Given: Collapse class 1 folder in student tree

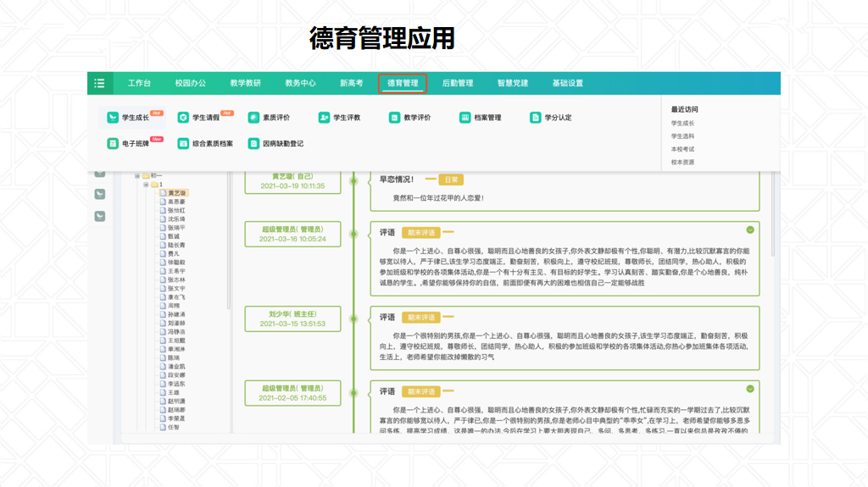Looking at the screenshot, I should 146,185.
